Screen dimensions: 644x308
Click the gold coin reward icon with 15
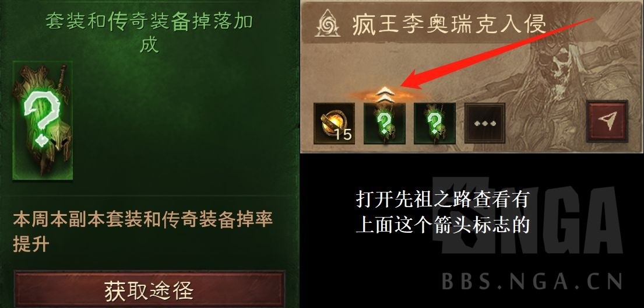[x=335, y=123]
